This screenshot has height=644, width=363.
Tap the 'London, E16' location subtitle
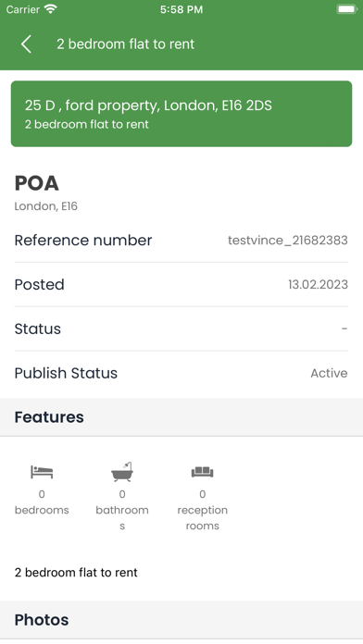tap(46, 205)
